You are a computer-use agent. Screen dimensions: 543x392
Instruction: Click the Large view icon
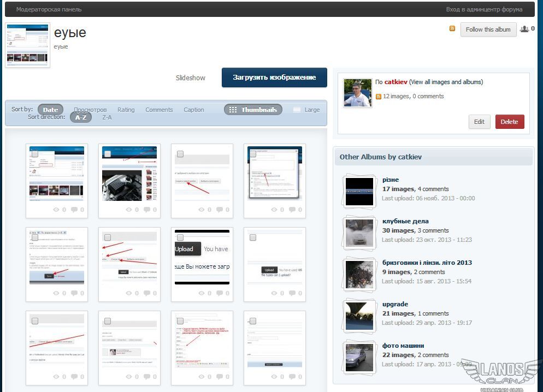pyautogui.click(x=297, y=110)
